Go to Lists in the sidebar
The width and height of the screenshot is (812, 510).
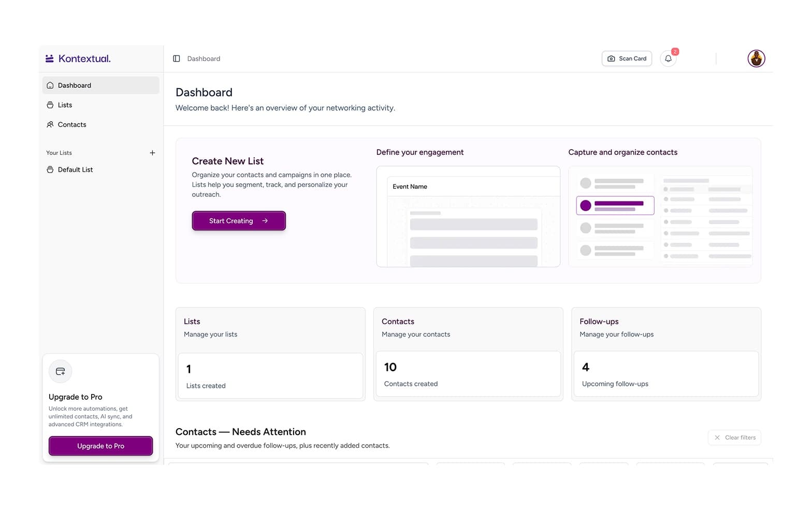click(100, 105)
